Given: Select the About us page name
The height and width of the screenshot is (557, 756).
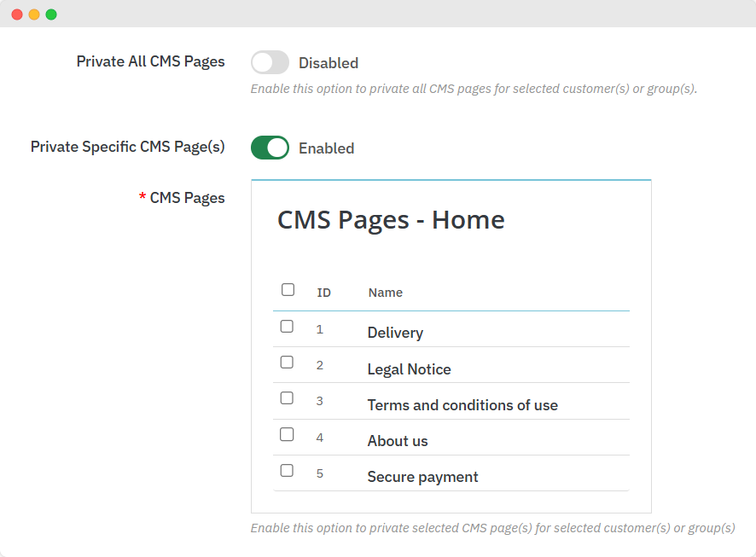Looking at the screenshot, I should pos(398,441).
